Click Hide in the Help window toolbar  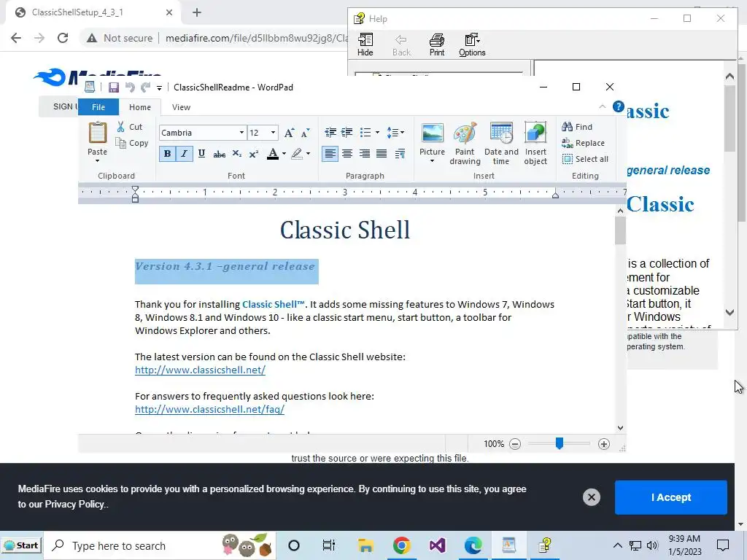tap(365, 44)
